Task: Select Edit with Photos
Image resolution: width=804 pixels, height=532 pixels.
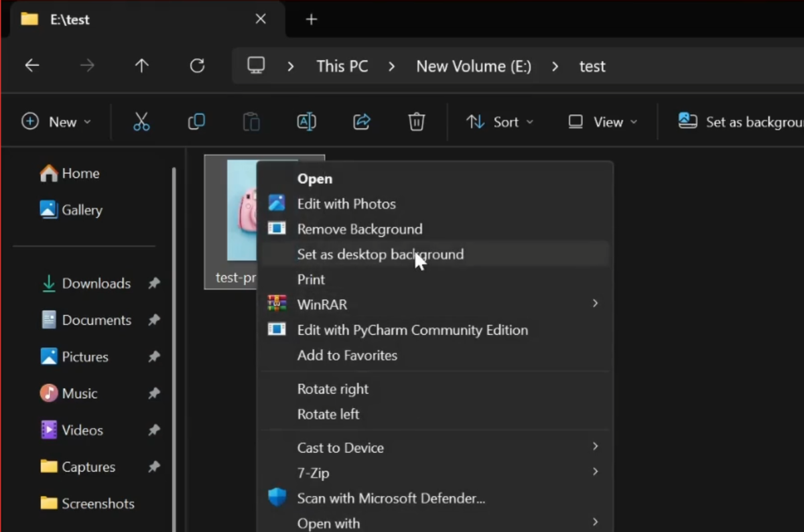Action: [x=435, y=204]
